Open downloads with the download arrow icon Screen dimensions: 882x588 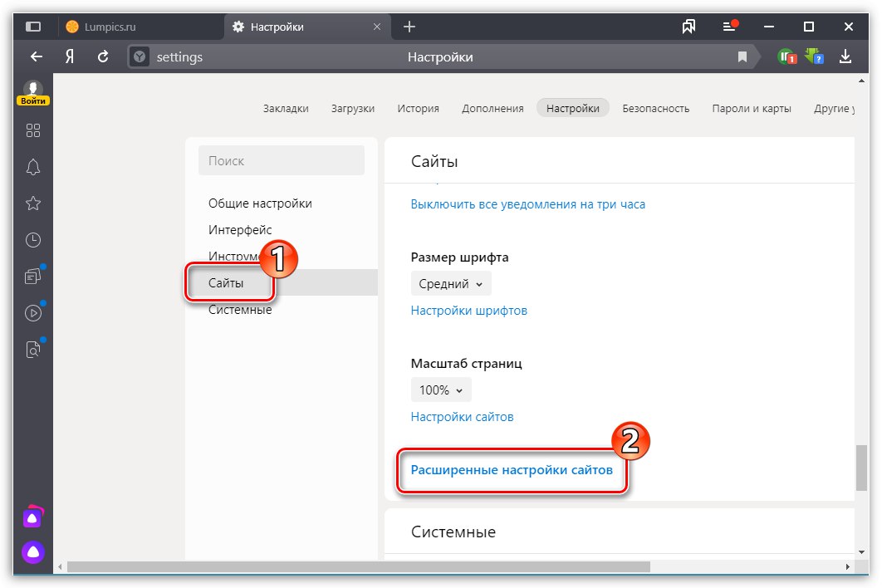click(x=845, y=56)
